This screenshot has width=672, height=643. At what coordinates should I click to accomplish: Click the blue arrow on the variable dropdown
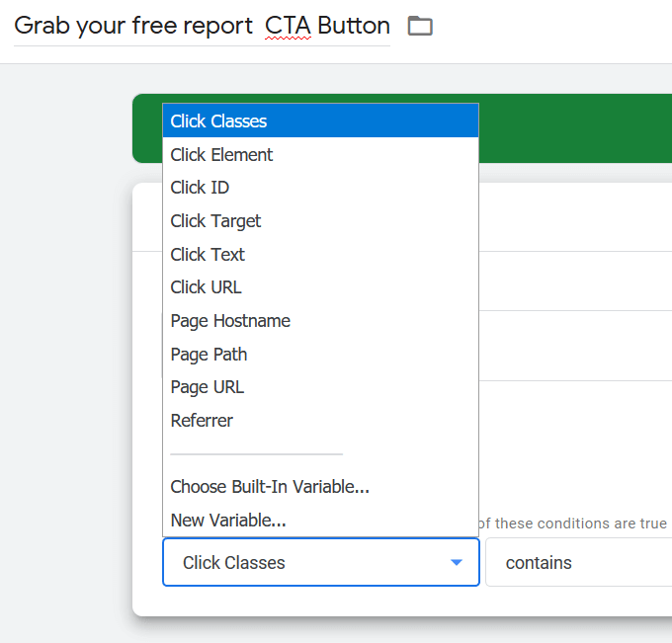(457, 563)
